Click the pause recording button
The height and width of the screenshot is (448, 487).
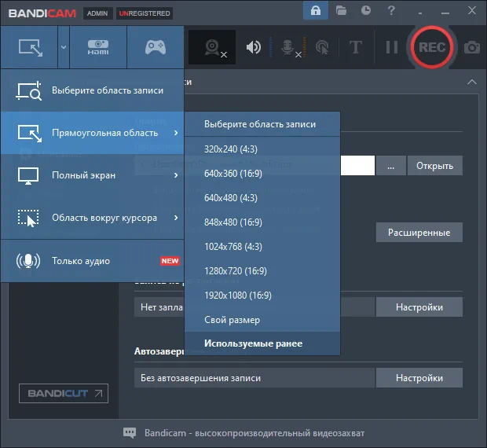pos(392,47)
